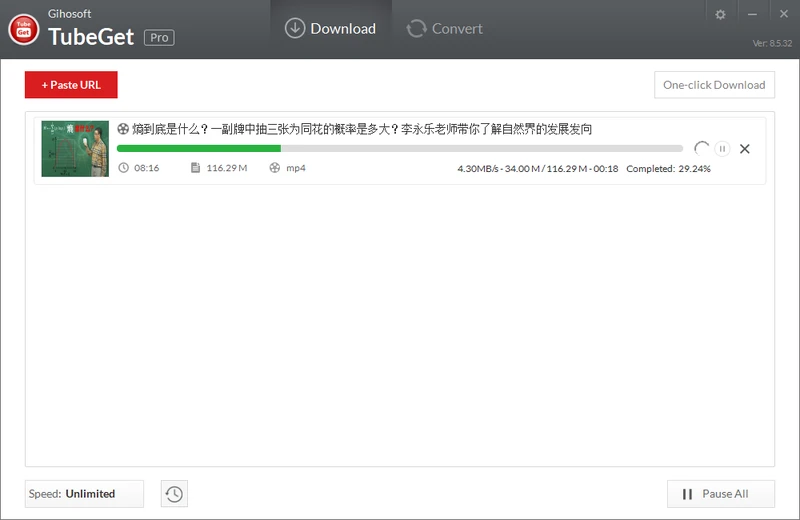The height and width of the screenshot is (520, 800).
Task: Click the clock duration icon near 08:16
Action: click(x=123, y=167)
